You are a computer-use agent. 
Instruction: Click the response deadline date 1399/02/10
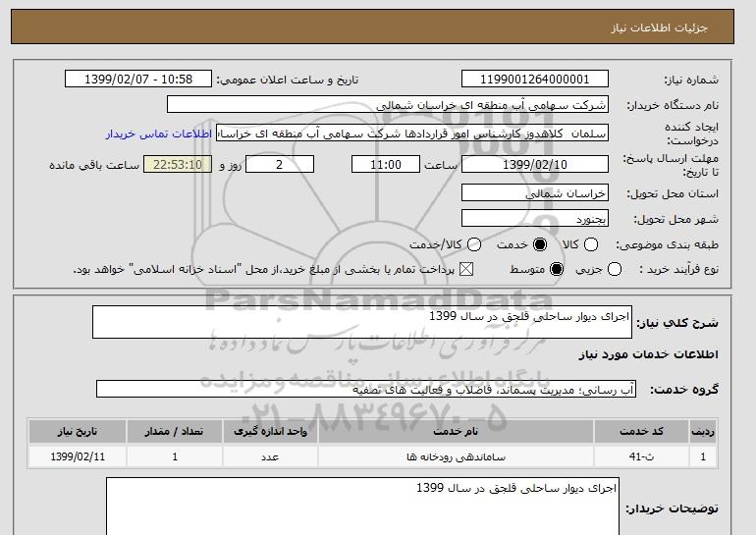pos(535,164)
